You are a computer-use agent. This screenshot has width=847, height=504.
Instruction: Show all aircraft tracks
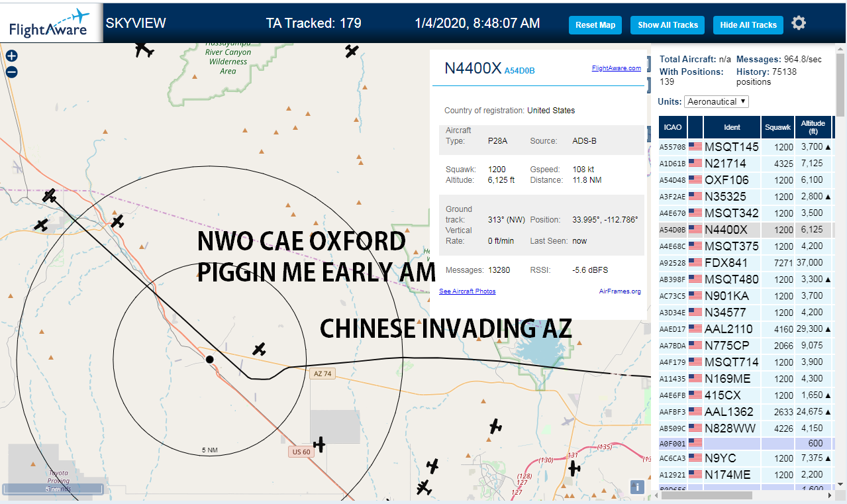point(668,25)
